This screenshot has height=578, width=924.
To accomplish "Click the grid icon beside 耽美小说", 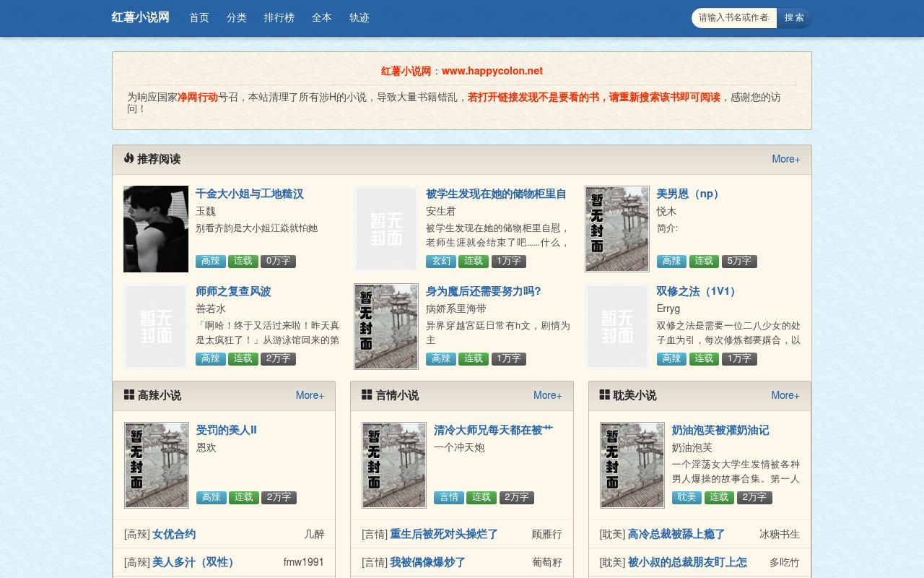I will (605, 394).
